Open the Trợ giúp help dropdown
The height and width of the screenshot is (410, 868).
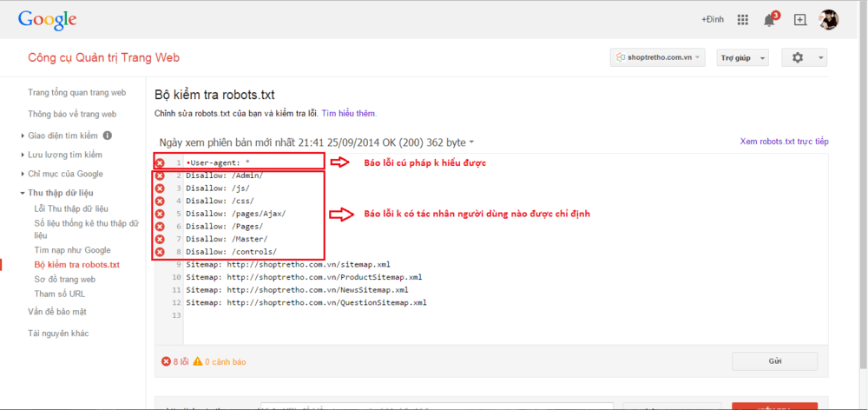(x=742, y=57)
